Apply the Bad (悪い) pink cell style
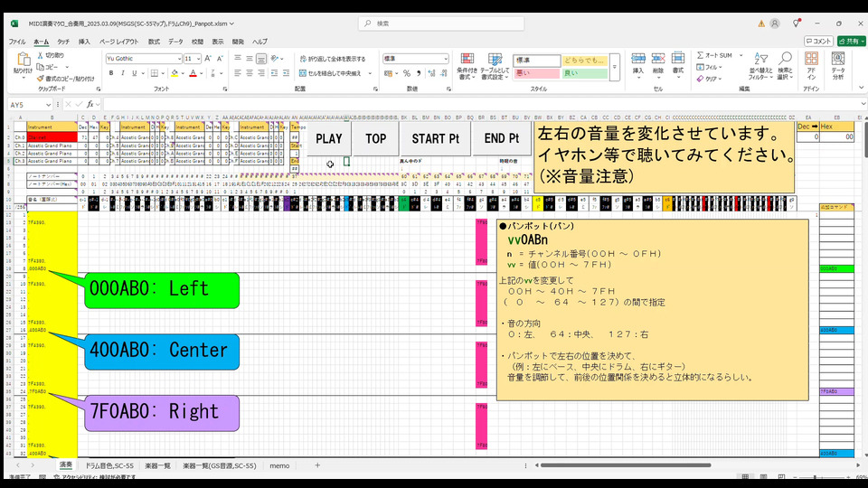Screen dimensions: 868x488 [x=536, y=73]
